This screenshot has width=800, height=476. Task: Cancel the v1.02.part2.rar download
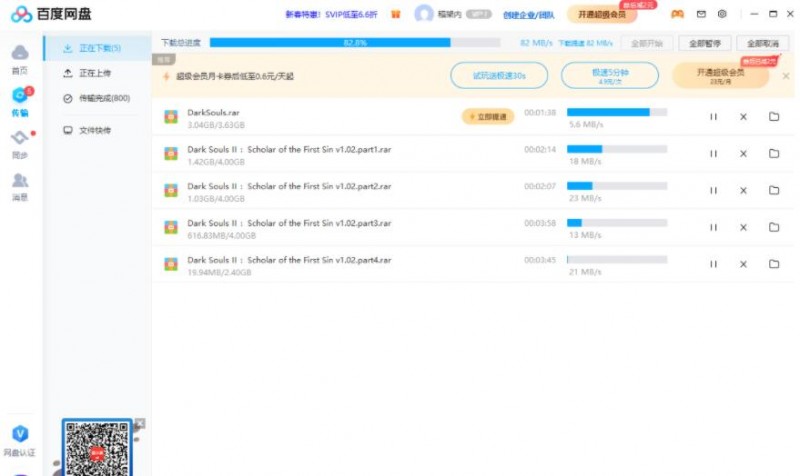743,190
